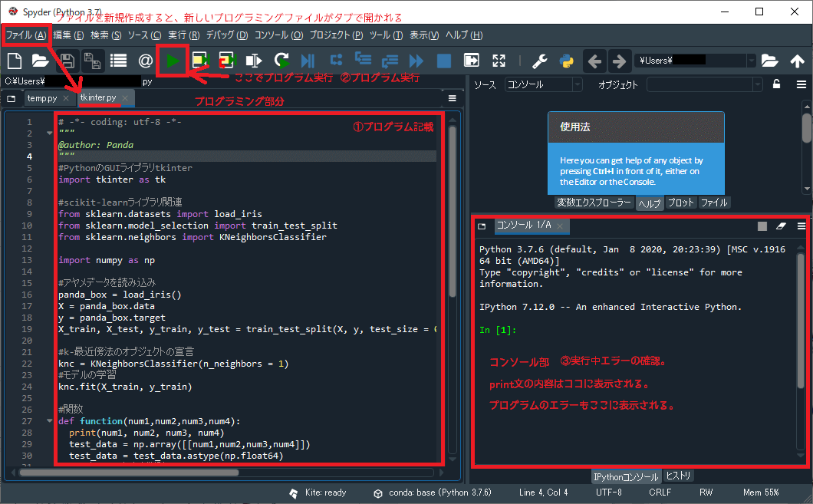Viewport: 813px width, 504px height.
Task: Click the Kite icon in the status bar
Action: 294,493
